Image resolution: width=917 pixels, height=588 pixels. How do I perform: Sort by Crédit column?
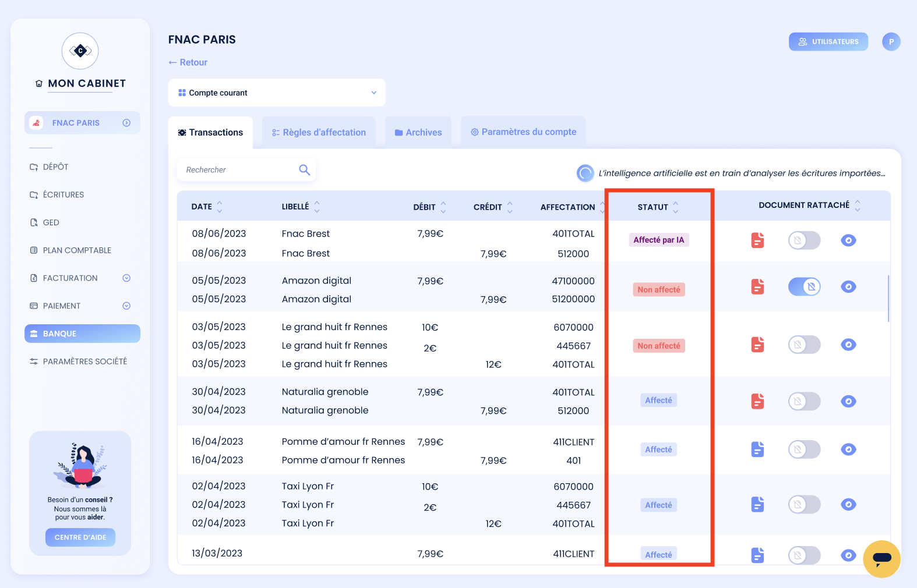click(510, 207)
